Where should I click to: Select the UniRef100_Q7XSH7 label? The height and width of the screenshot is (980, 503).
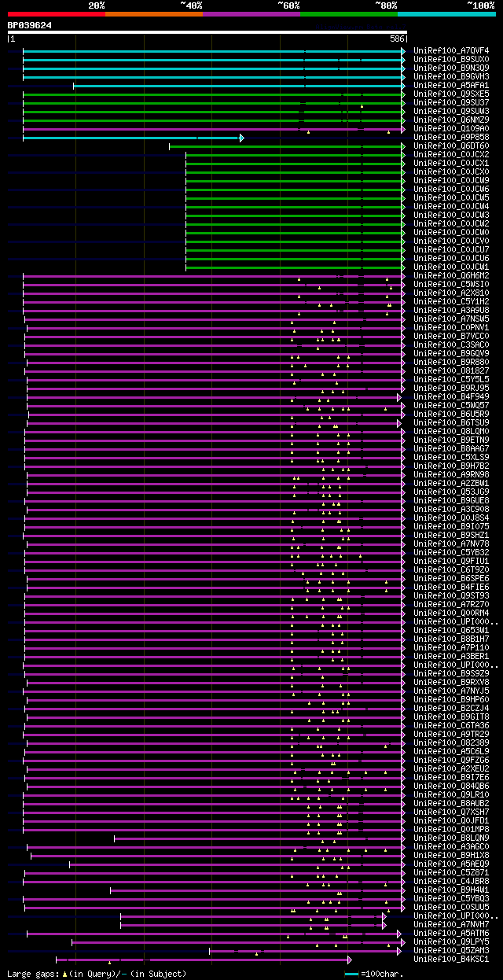pos(451,812)
